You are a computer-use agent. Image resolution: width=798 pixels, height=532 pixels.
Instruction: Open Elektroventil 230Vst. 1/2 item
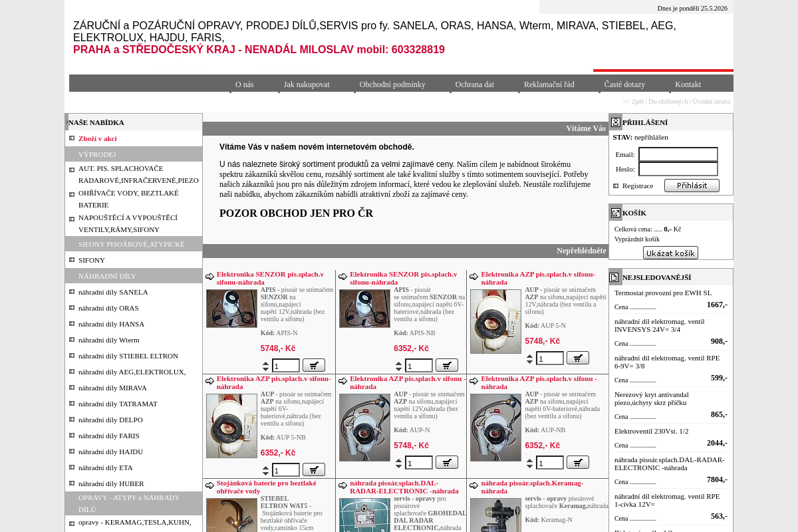pos(652,431)
